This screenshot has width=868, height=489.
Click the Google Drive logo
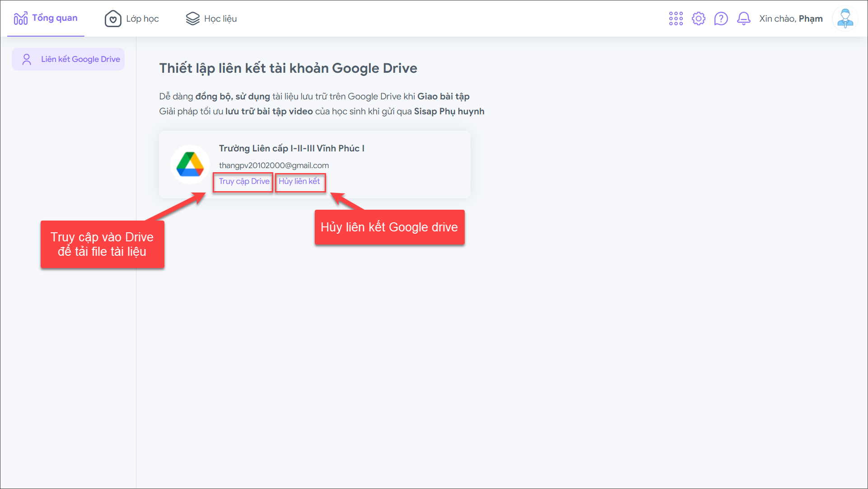(190, 165)
